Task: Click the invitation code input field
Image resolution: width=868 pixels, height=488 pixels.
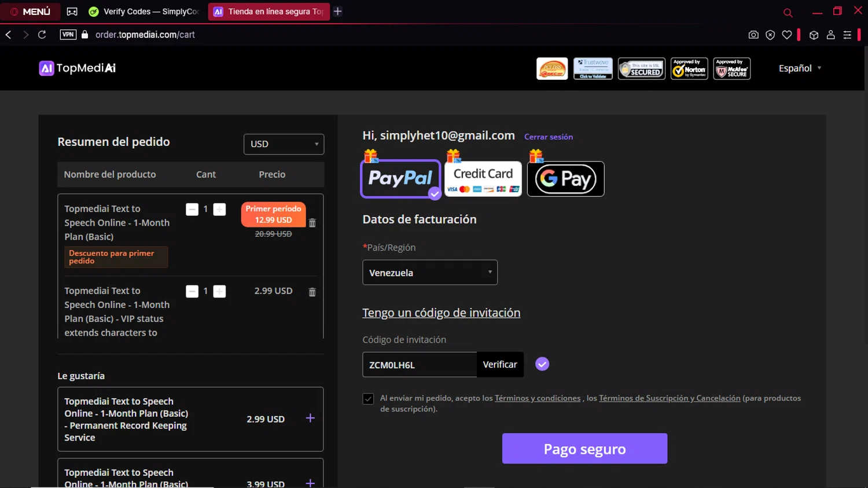Action: point(420,365)
